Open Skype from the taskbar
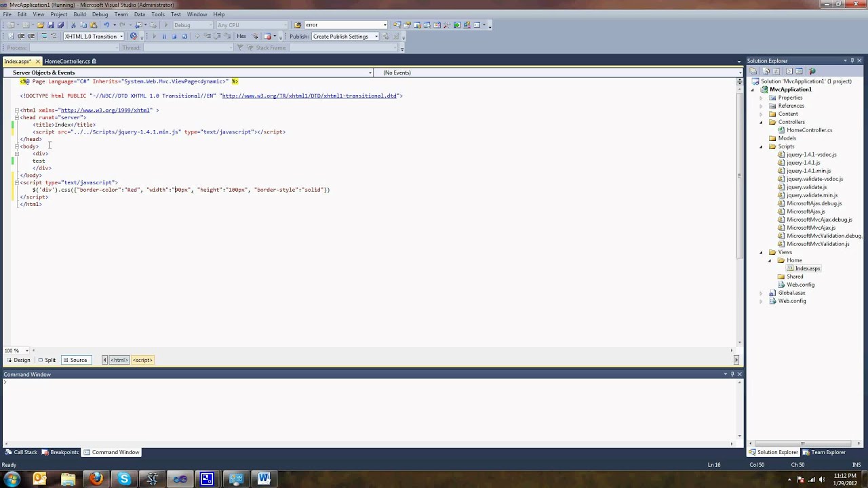The width and height of the screenshot is (868, 488). pos(124,479)
